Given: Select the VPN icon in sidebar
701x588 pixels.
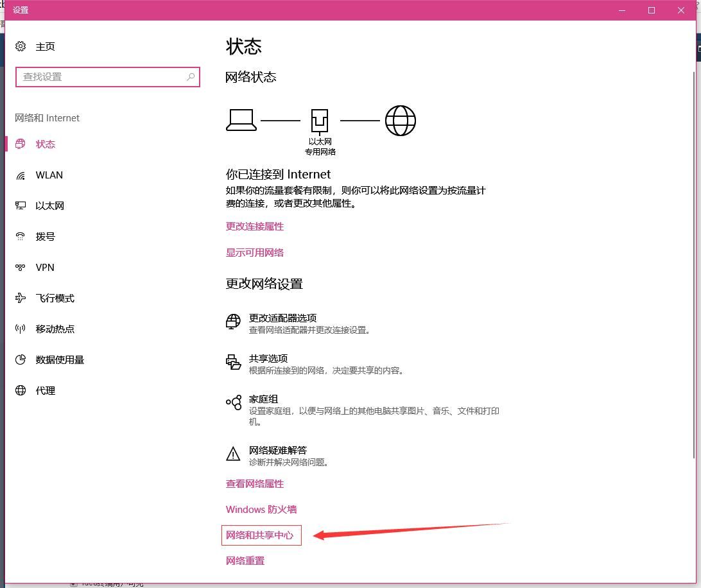Looking at the screenshot, I should click(21, 268).
